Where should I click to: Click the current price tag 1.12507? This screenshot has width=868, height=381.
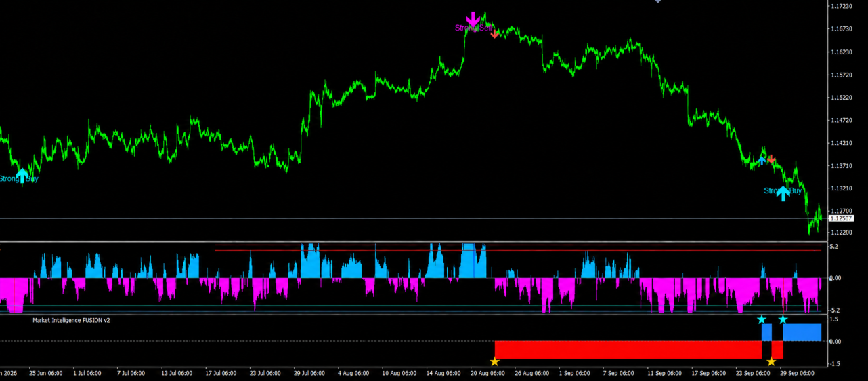(x=841, y=218)
